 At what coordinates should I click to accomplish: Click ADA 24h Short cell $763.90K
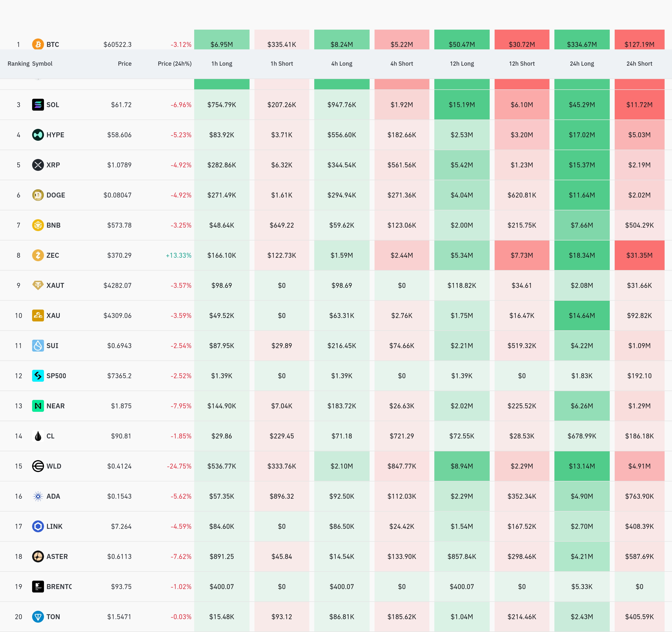coord(639,496)
